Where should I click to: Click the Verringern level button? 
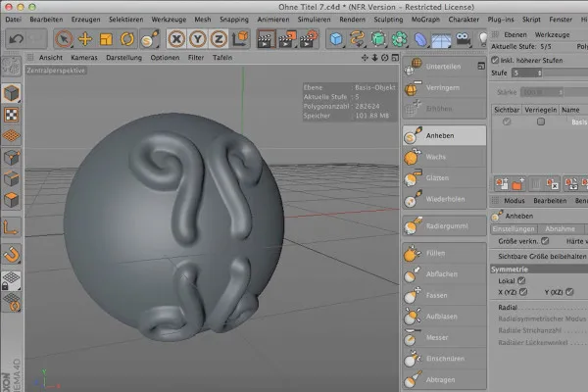[442, 86]
